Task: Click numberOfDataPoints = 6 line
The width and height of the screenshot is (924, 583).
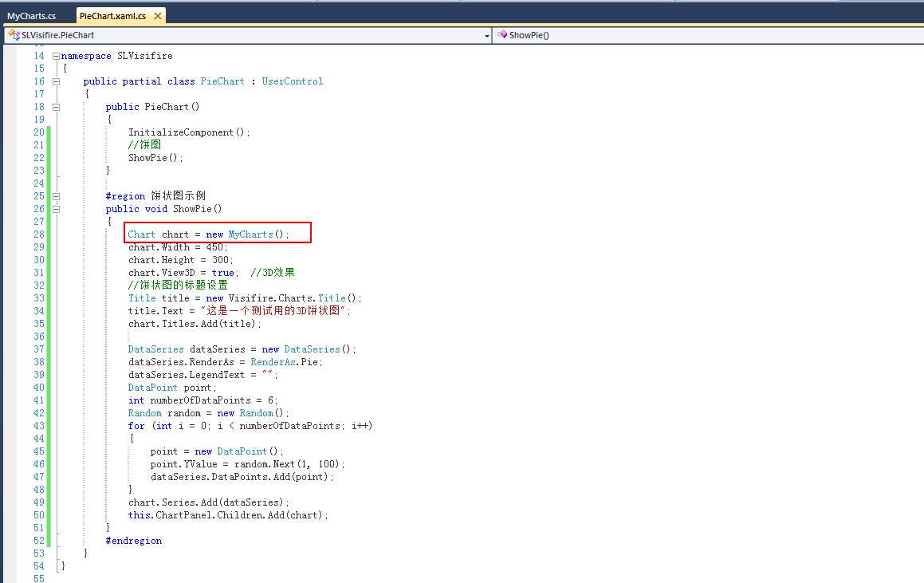Action: point(202,400)
